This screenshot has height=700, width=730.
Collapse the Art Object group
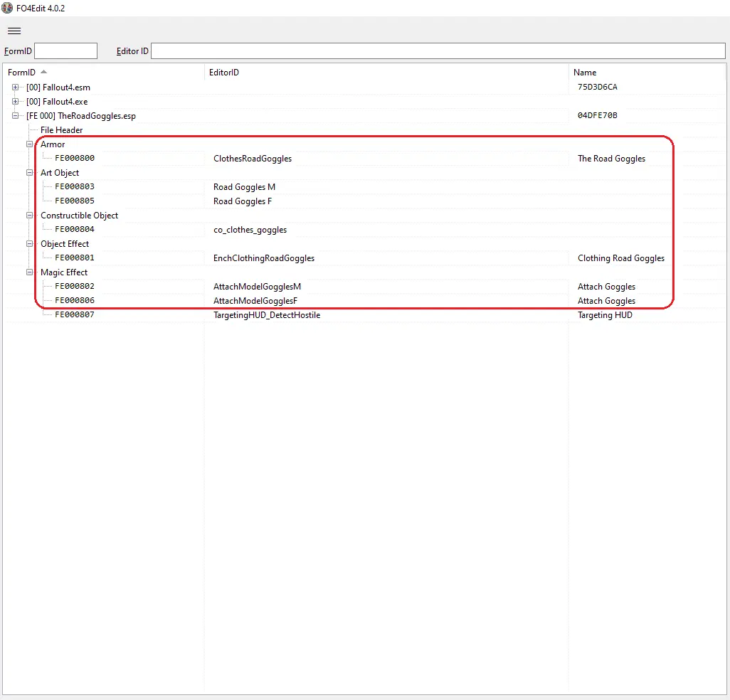point(29,173)
